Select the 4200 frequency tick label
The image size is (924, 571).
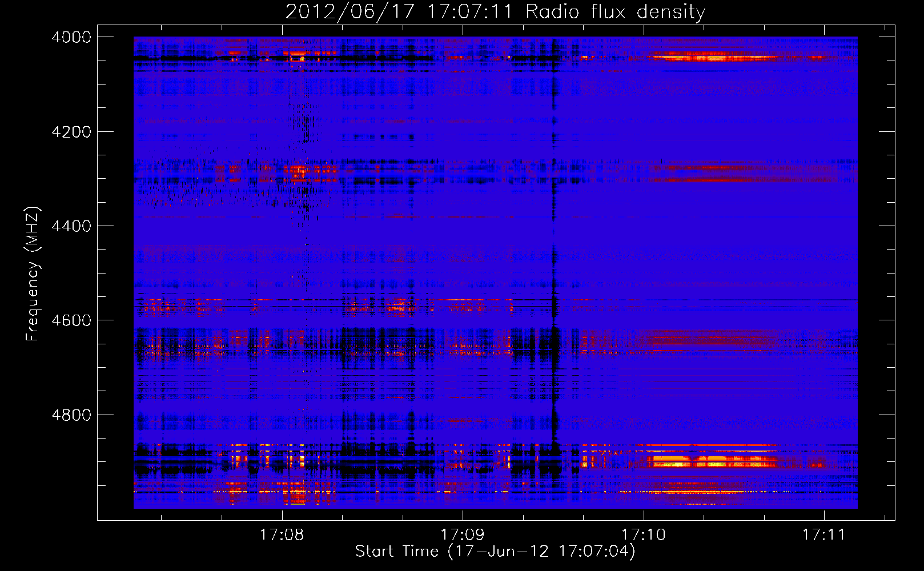tap(71, 132)
